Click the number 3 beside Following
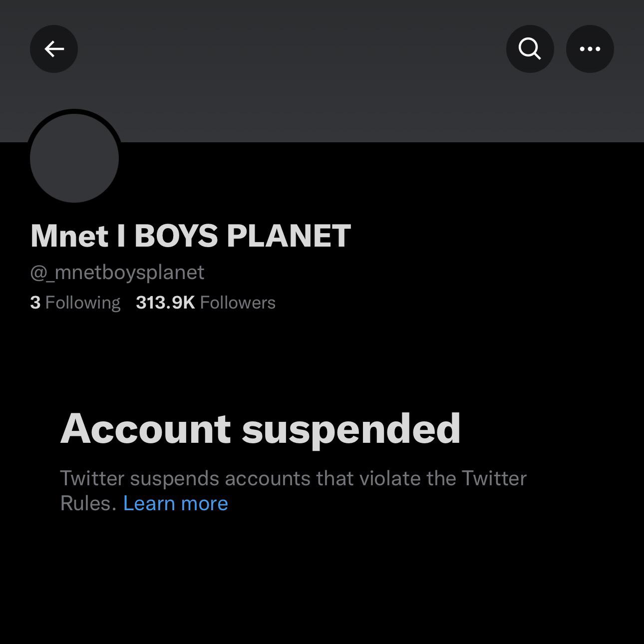 (35, 303)
